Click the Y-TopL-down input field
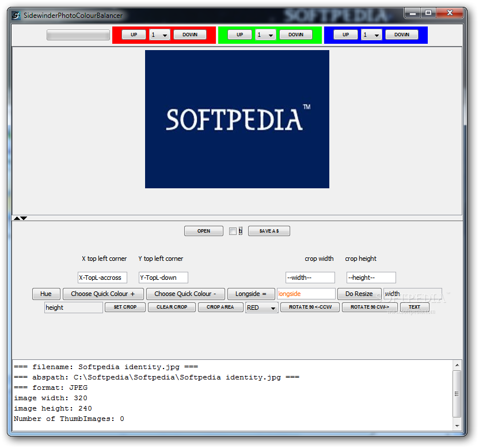Viewport: 479px width, 448px height. pos(164,278)
